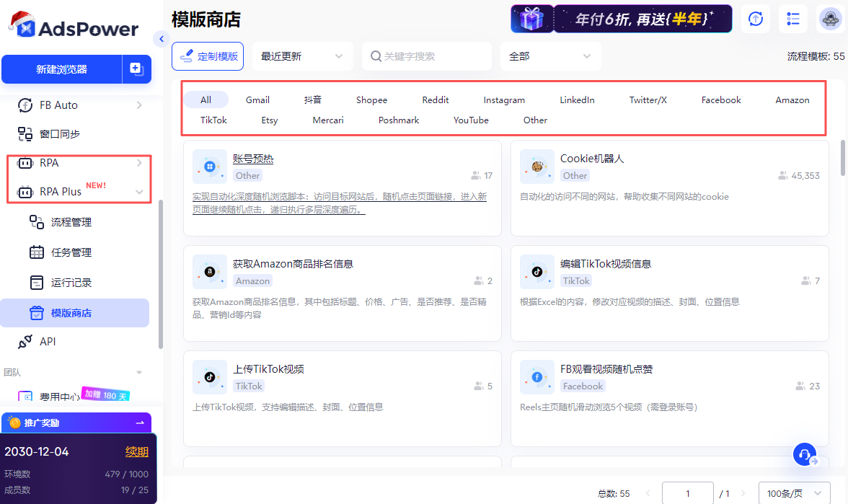This screenshot has width=848, height=504.
Task: Click the astronaut avatar in top corner
Action: (x=830, y=19)
